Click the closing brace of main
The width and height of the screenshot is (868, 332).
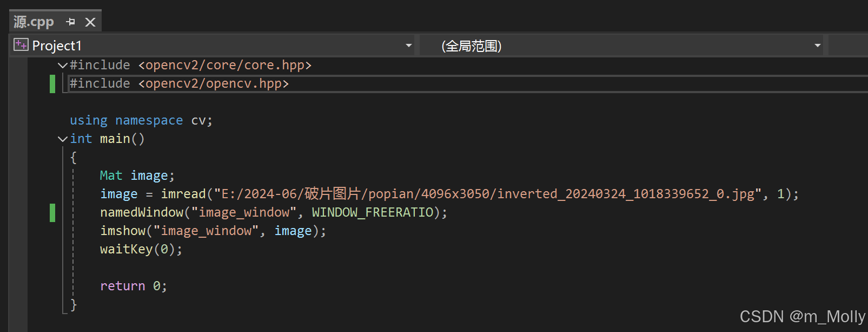tap(74, 305)
